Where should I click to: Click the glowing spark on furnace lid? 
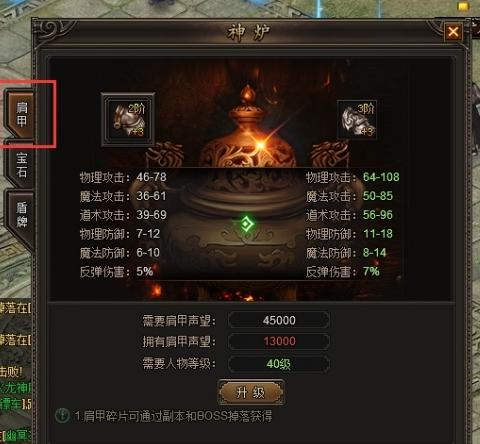(x=261, y=145)
